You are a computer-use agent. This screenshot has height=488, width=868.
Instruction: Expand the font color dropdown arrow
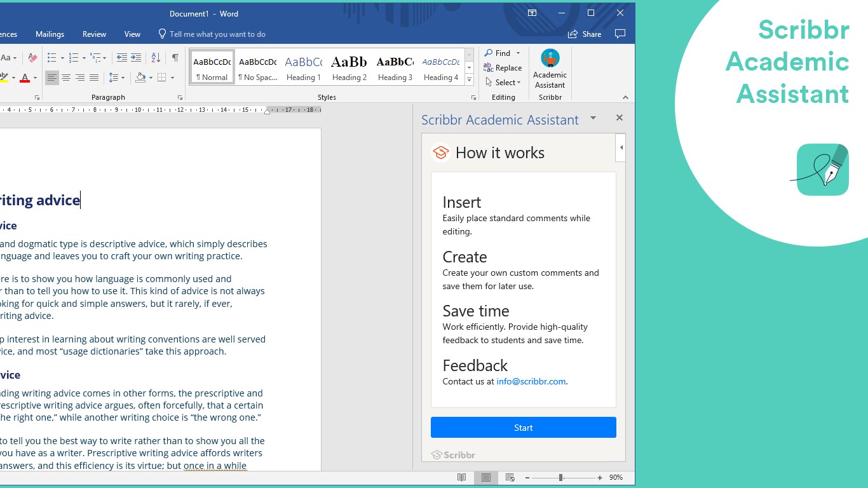point(35,78)
